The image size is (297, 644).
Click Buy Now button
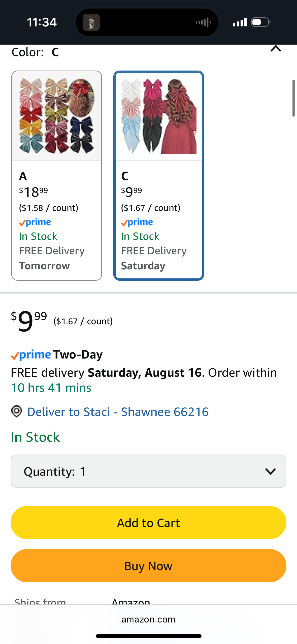148,566
